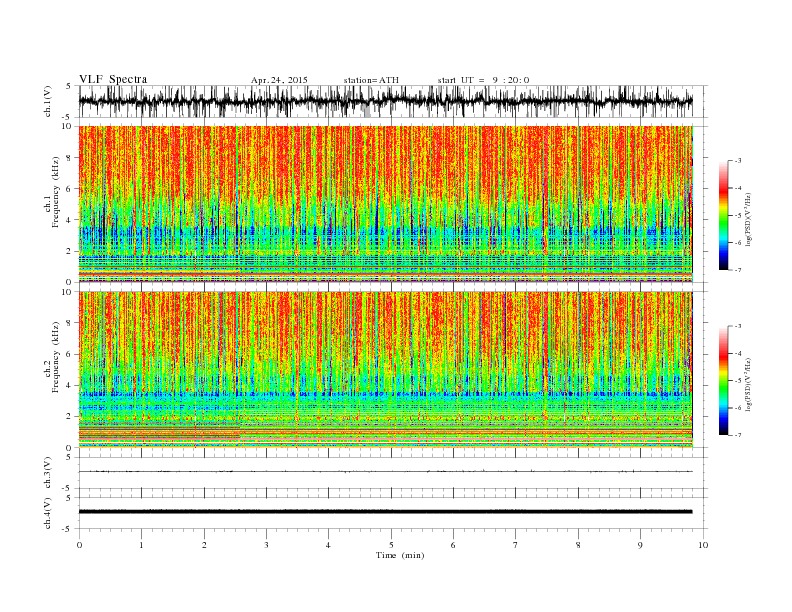Click the ch.4 thick black waveform trace
The height and width of the screenshot is (612, 792).
tap(385, 512)
